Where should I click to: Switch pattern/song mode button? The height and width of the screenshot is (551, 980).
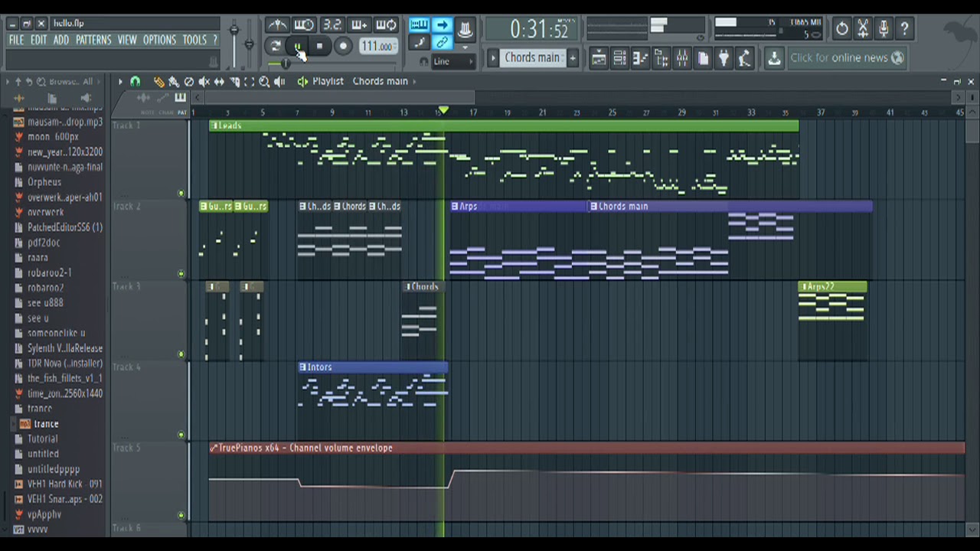[x=275, y=47]
